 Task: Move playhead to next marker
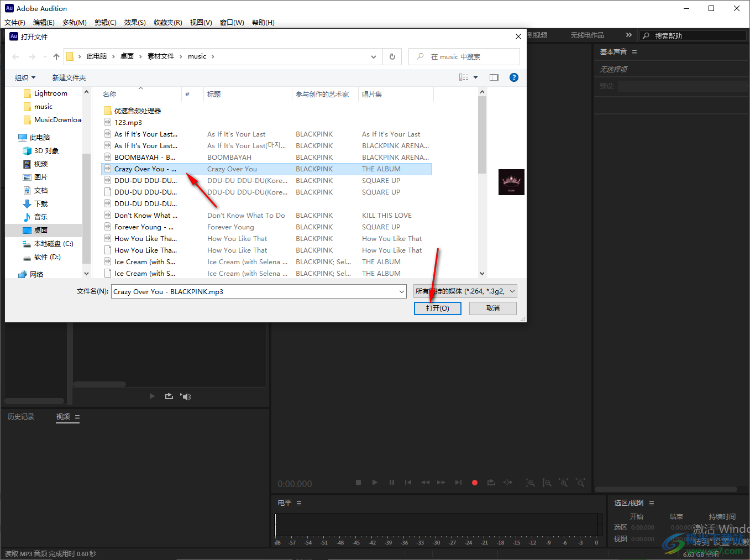pyautogui.click(x=458, y=483)
